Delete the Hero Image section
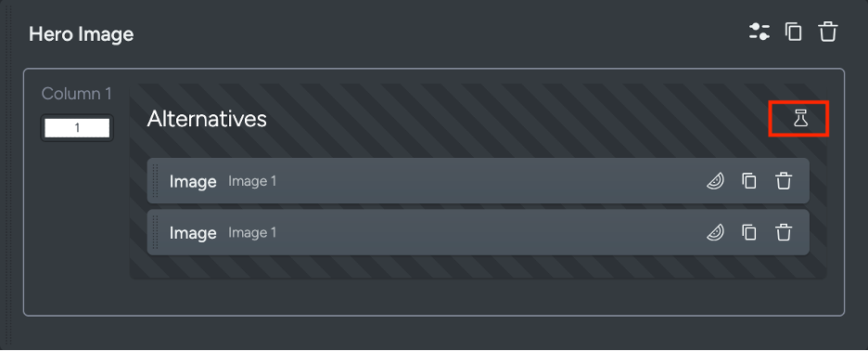The height and width of the screenshot is (351, 868). point(827,32)
